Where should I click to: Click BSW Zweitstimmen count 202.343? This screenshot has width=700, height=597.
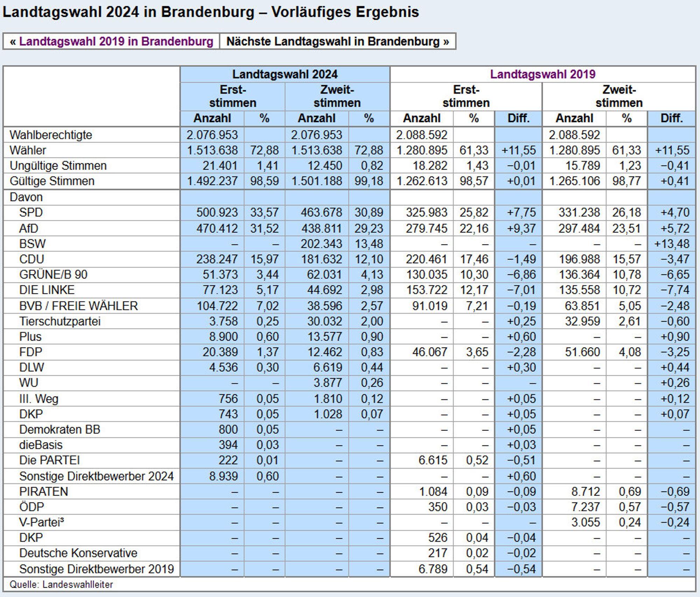point(321,243)
